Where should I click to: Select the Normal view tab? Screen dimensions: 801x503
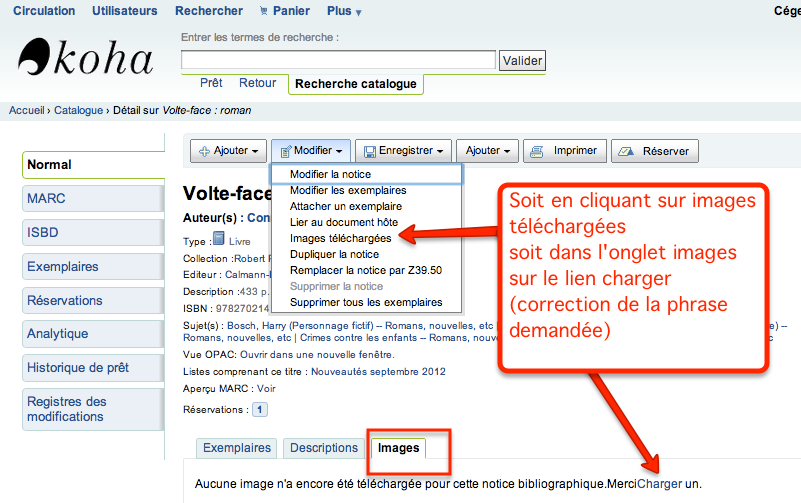point(93,165)
